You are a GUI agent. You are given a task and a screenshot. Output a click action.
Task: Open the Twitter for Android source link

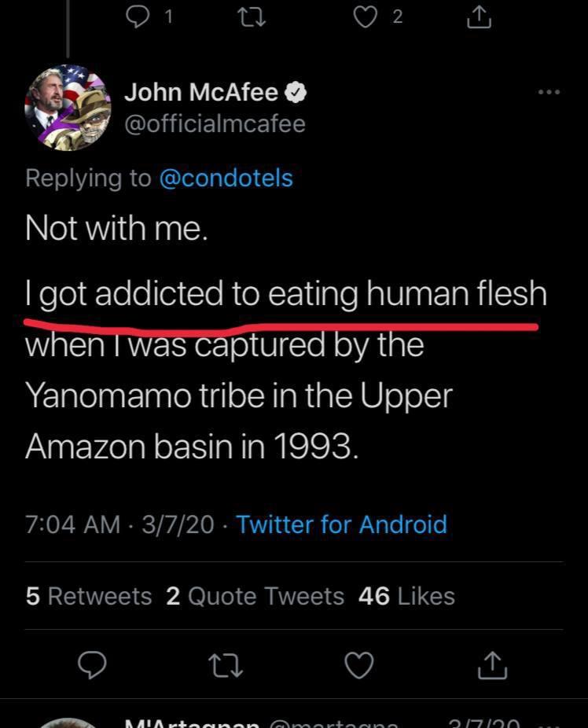pos(341,524)
